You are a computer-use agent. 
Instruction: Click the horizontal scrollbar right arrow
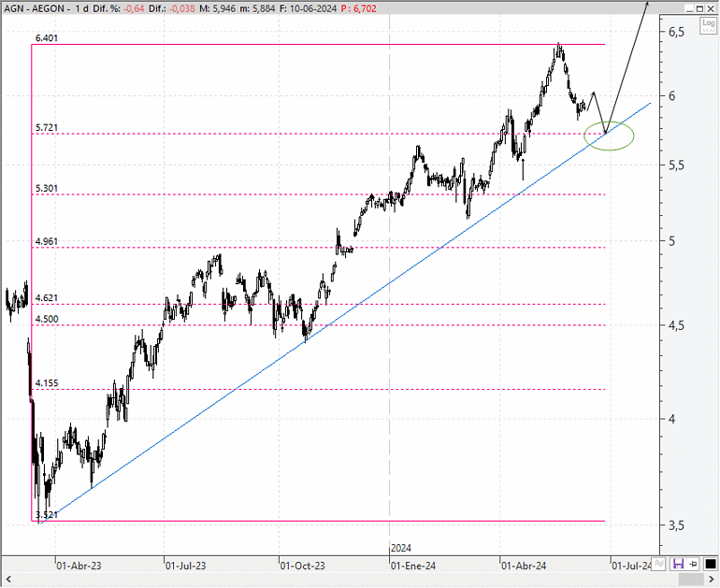click(x=712, y=580)
